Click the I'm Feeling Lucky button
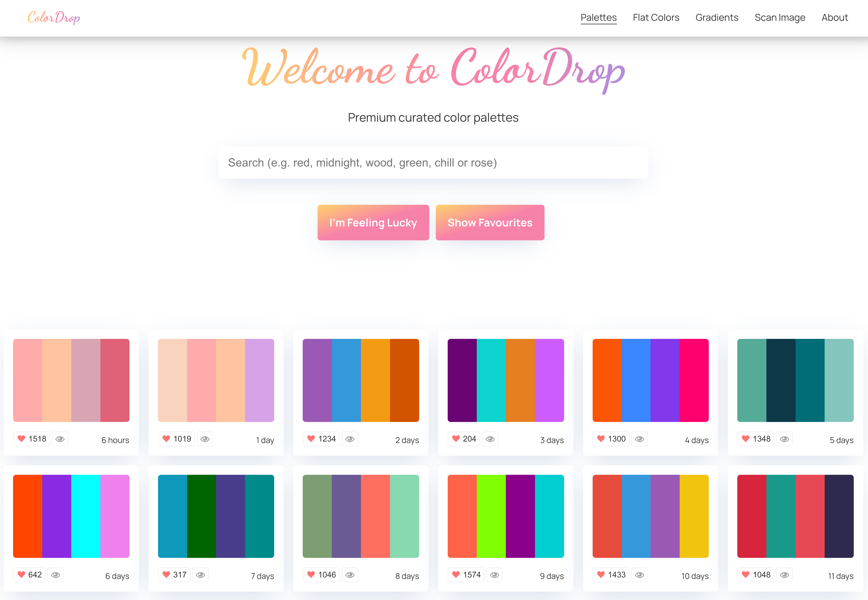Screen dimensions: 868x600 click(373, 223)
